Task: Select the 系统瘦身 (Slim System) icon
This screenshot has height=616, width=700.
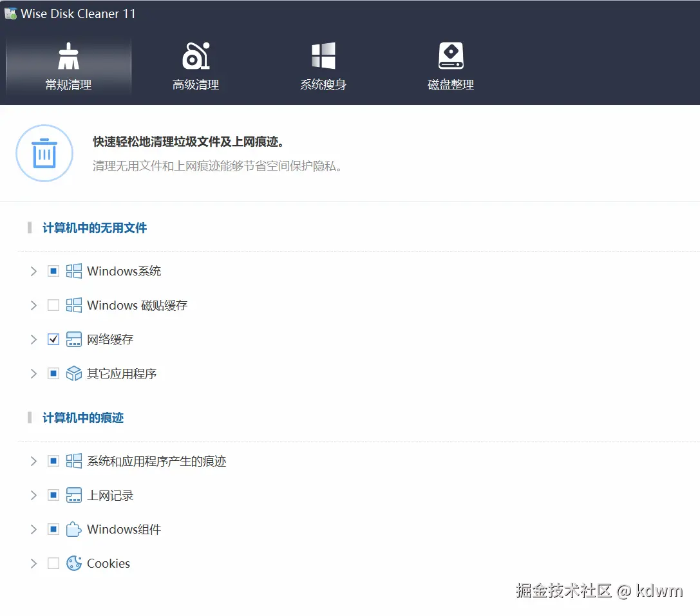Action: (323, 57)
